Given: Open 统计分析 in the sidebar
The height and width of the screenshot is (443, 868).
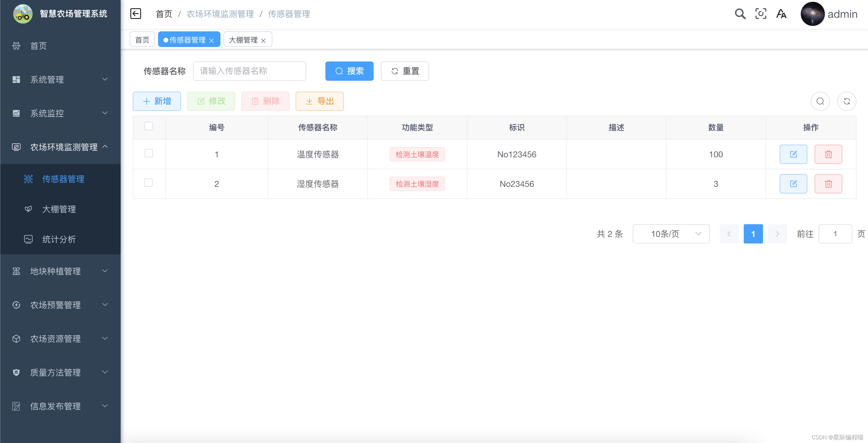Looking at the screenshot, I should (59, 239).
